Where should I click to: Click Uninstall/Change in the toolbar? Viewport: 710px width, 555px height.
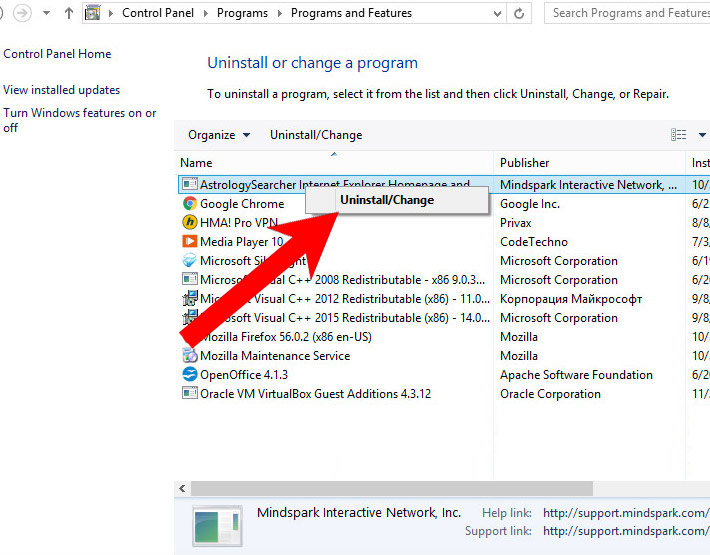316,135
